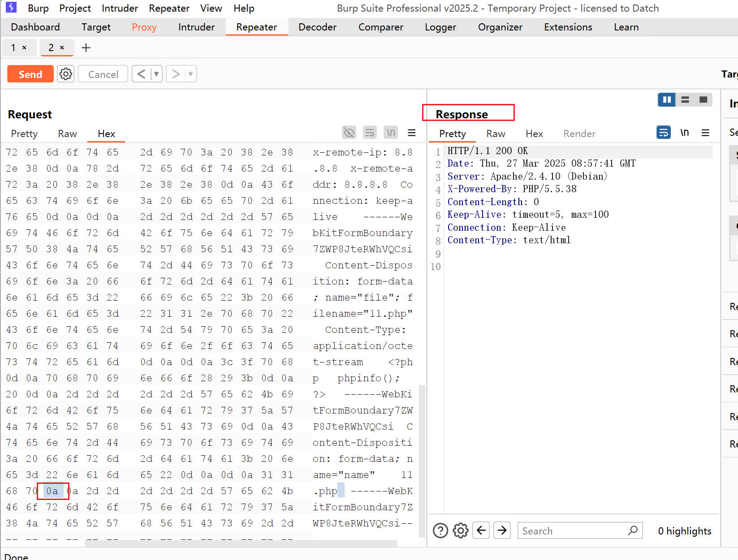The image size is (738, 560).
Task: Open the Response Render tab
Action: coord(579,134)
